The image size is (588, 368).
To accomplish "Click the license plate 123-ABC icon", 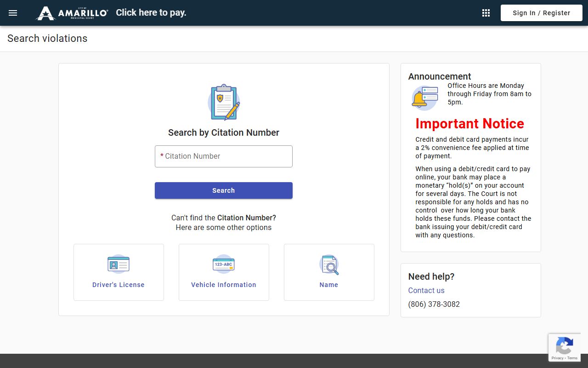I will pos(224,264).
